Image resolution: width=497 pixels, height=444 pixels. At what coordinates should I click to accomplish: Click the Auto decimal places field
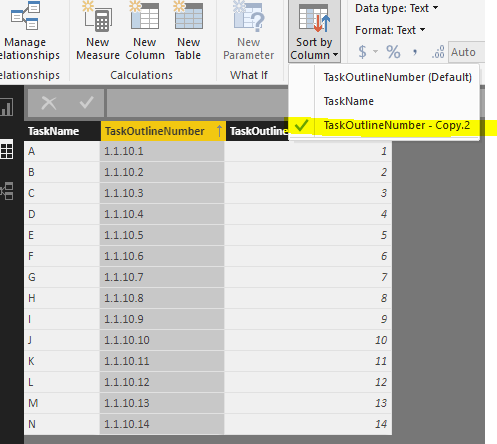point(466,52)
